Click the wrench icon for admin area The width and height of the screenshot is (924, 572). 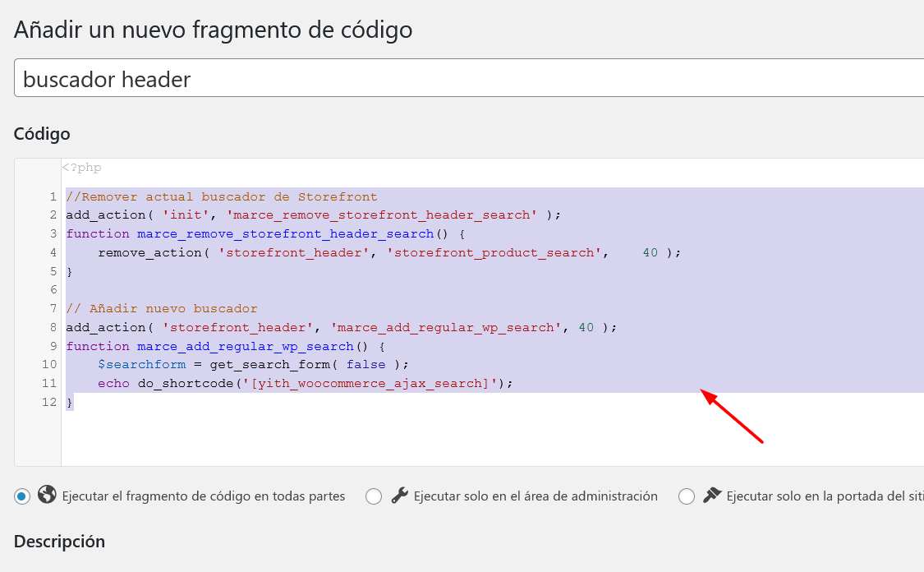pyautogui.click(x=399, y=496)
